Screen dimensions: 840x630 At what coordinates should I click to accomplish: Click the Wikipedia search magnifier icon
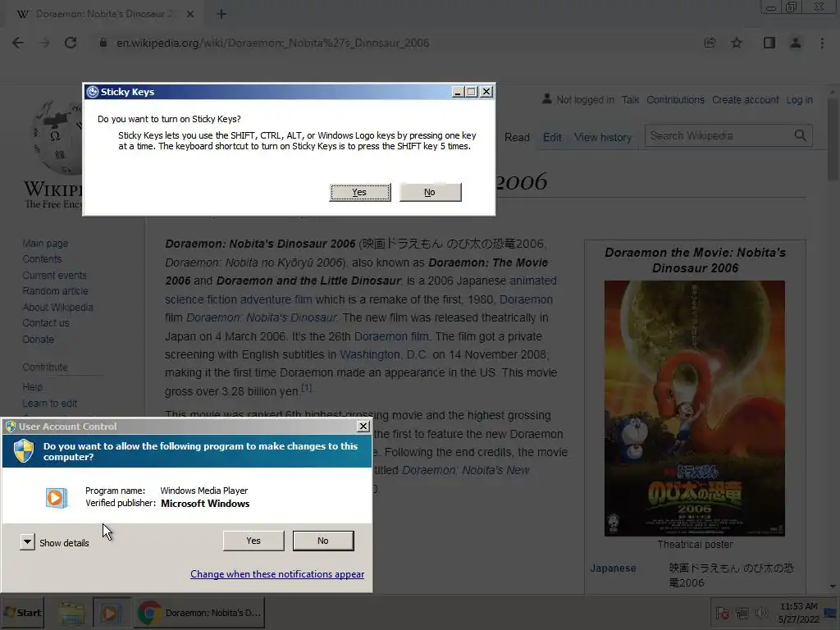pyautogui.click(x=801, y=135)
